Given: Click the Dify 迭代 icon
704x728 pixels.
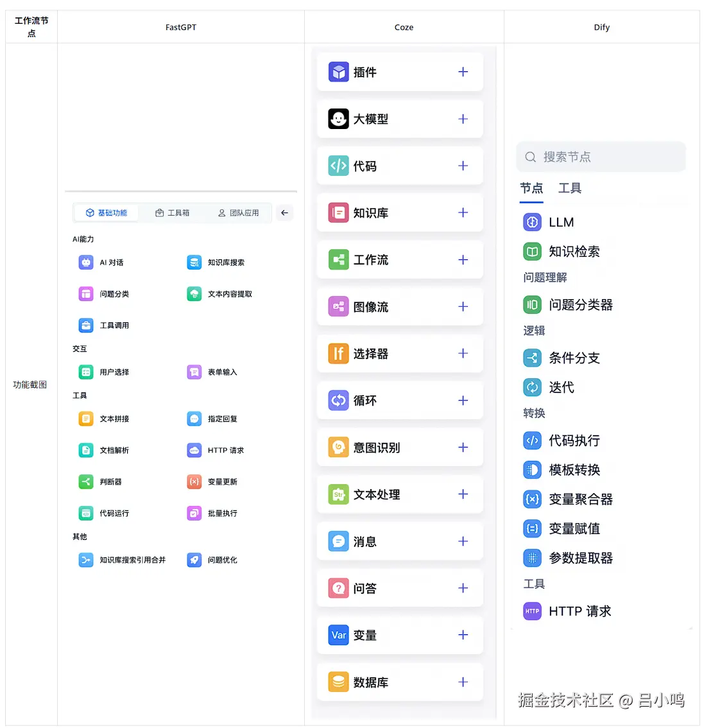Looking at the screenshot, I should (532, 387).
